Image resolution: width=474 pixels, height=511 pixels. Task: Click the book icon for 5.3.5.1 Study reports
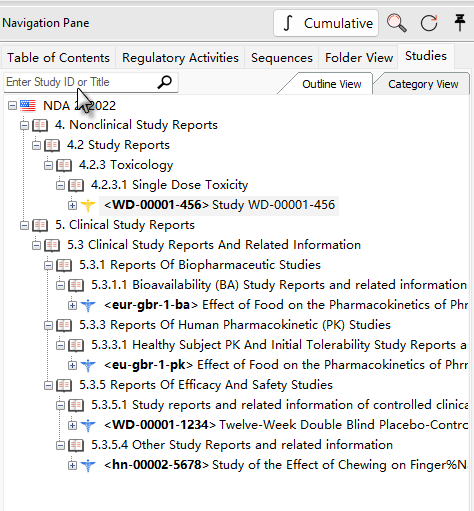pyautogui.click(x=76, y=405)
